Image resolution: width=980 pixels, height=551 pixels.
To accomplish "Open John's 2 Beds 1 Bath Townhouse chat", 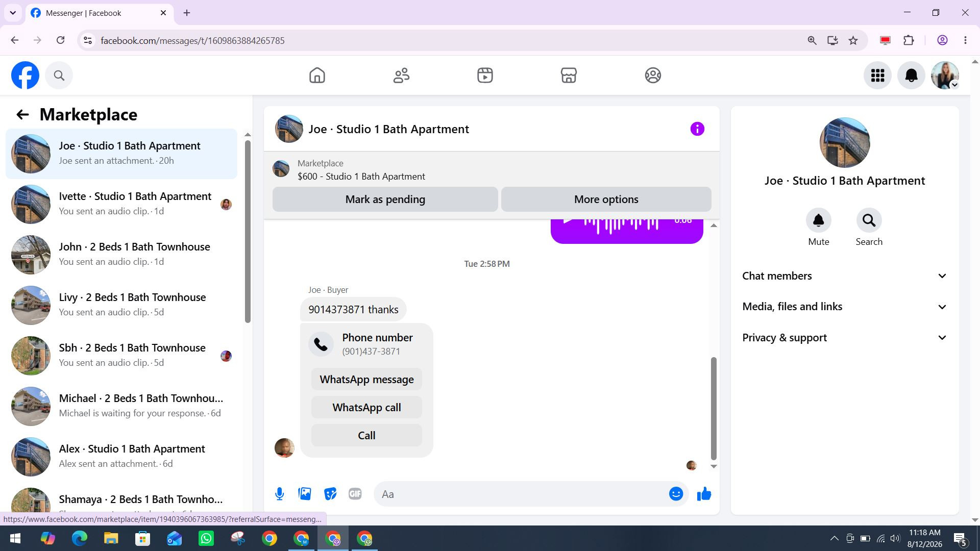I will [121, 255].
